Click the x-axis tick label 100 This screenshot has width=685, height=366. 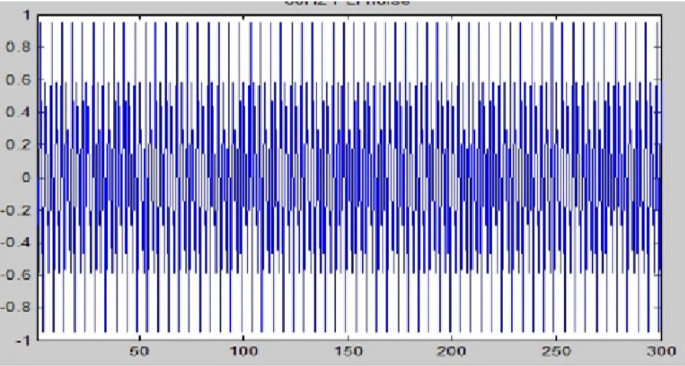243,351
